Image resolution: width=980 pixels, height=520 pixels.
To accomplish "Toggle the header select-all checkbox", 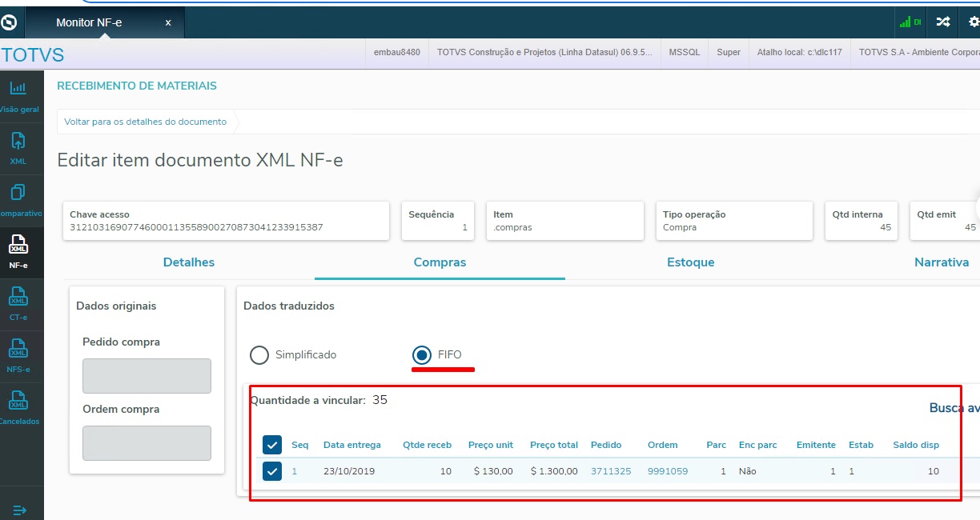I will (x=272, y=445).
